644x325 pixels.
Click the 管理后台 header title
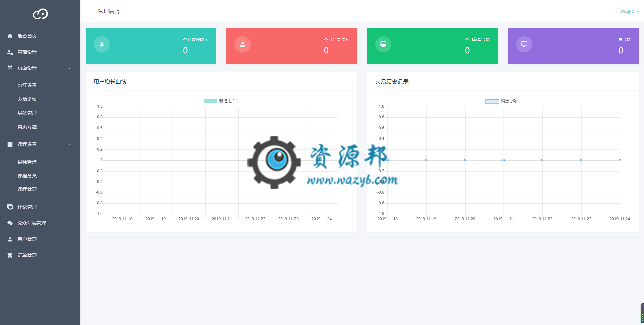click(x=109, y=11)
